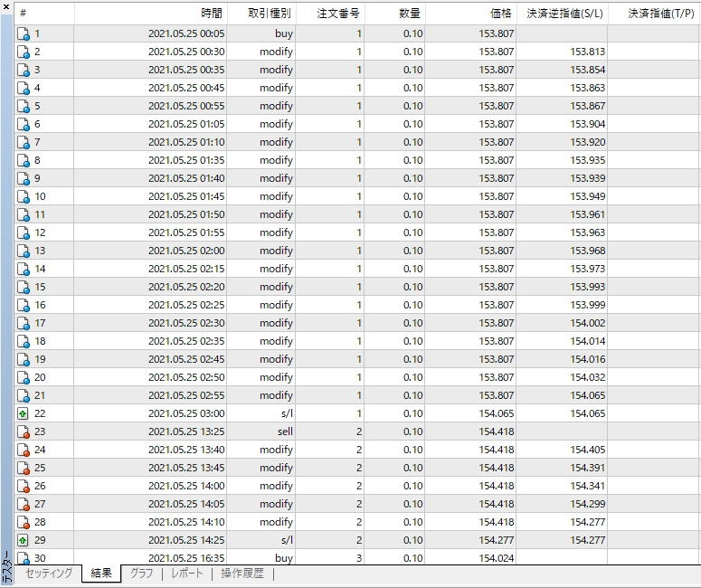701x588 pixels.
Task: Click the s/l type cell at 03:00
Action: [287, 414]
